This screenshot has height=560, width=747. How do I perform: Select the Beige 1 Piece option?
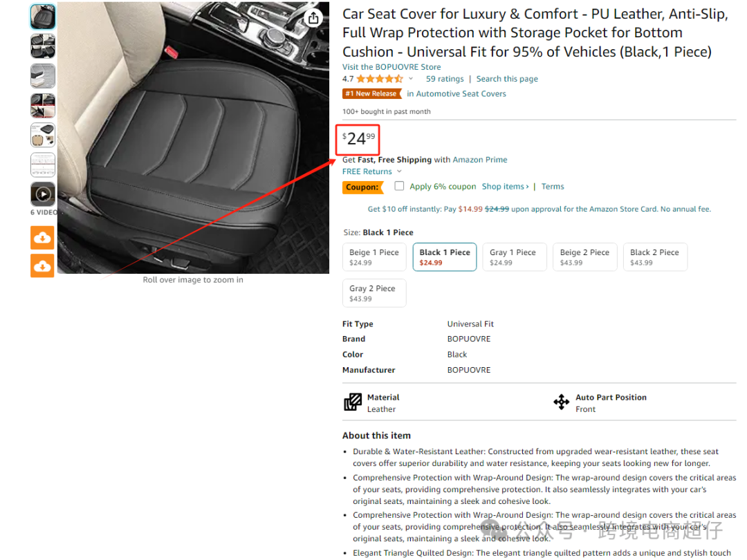point(374,257)
